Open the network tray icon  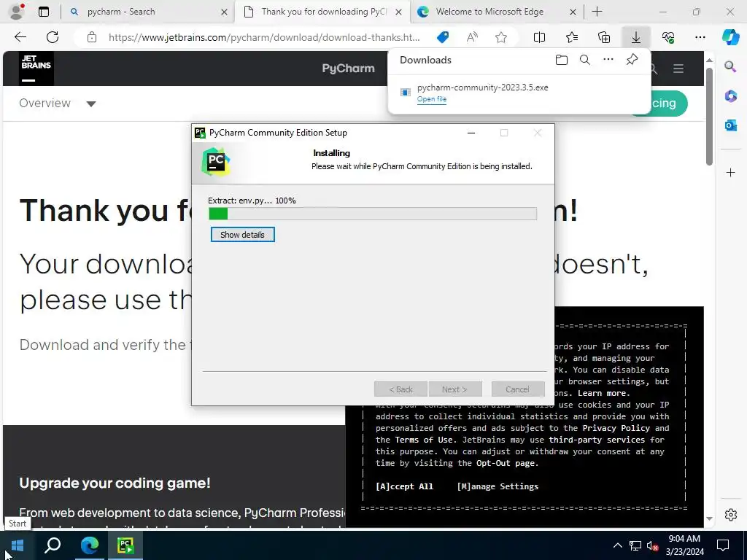click(635, 545)
